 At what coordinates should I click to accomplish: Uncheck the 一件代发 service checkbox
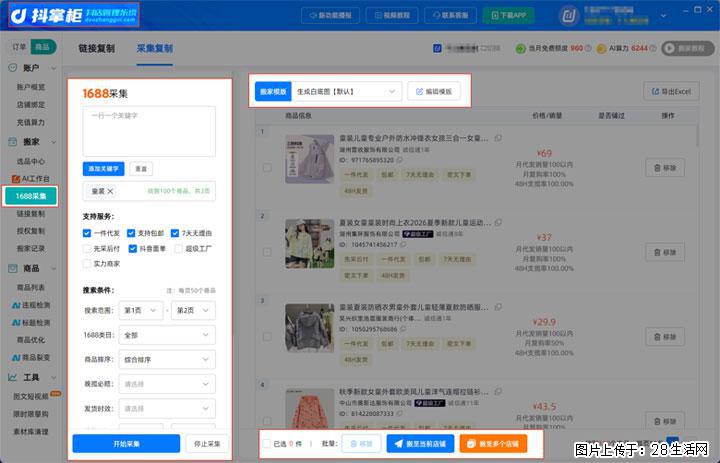pos(87,233)
